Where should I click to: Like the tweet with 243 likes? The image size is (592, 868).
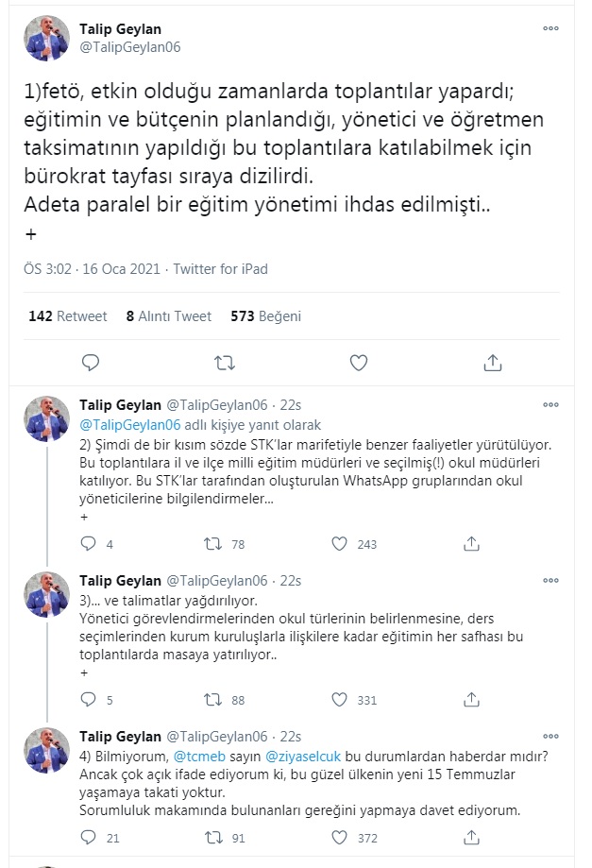pyautogui.click(x=341, y=544)
